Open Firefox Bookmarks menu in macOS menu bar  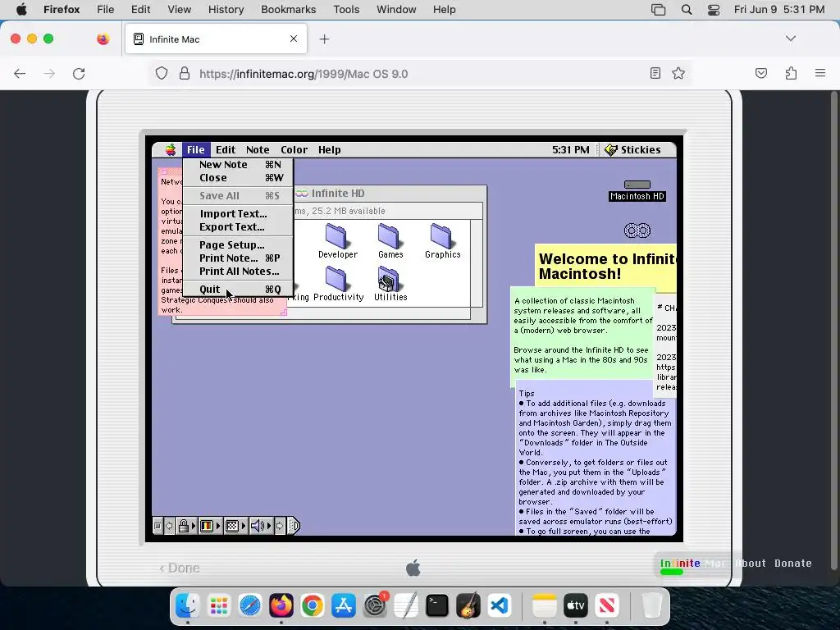click(288, 10)
